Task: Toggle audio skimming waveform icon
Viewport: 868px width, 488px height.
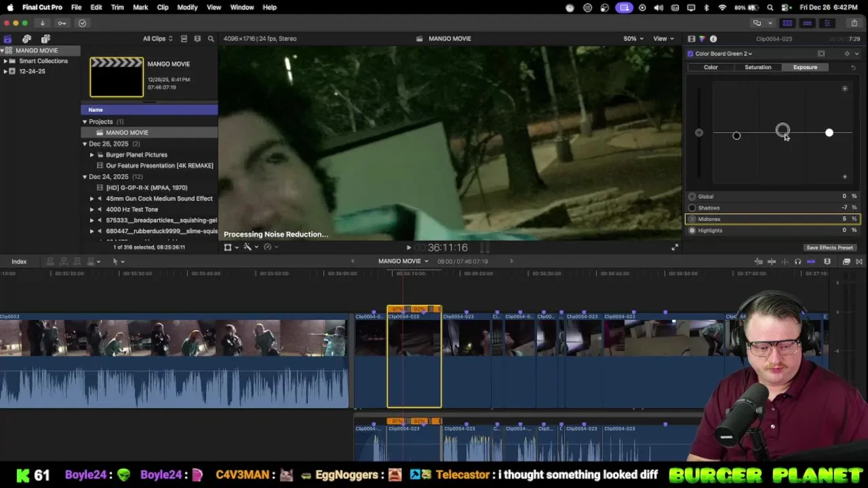Action: pos(785,262)
